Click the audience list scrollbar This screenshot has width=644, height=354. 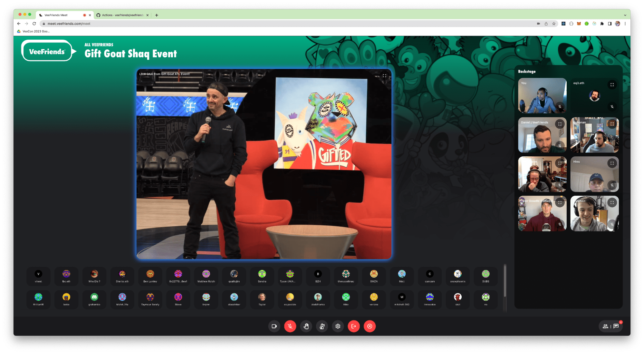coord(505,280)
